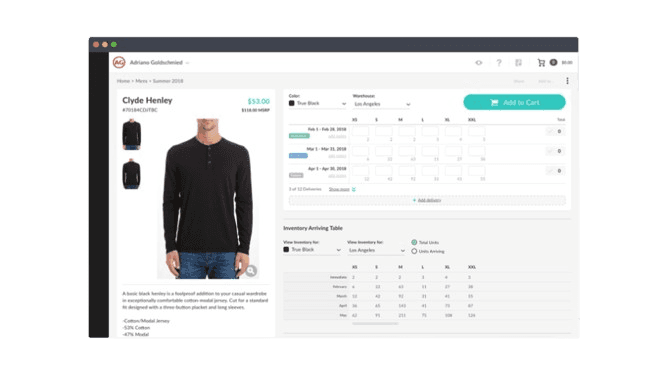Click the Inventory Arriving Table heading
Screen dimensions: 667x374
click(313, 228)
